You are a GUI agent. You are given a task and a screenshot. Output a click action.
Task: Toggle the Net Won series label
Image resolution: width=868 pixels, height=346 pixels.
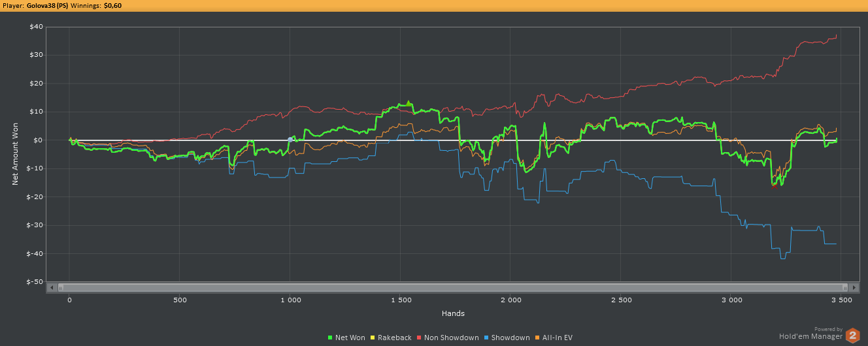click(x=350, y=338)
